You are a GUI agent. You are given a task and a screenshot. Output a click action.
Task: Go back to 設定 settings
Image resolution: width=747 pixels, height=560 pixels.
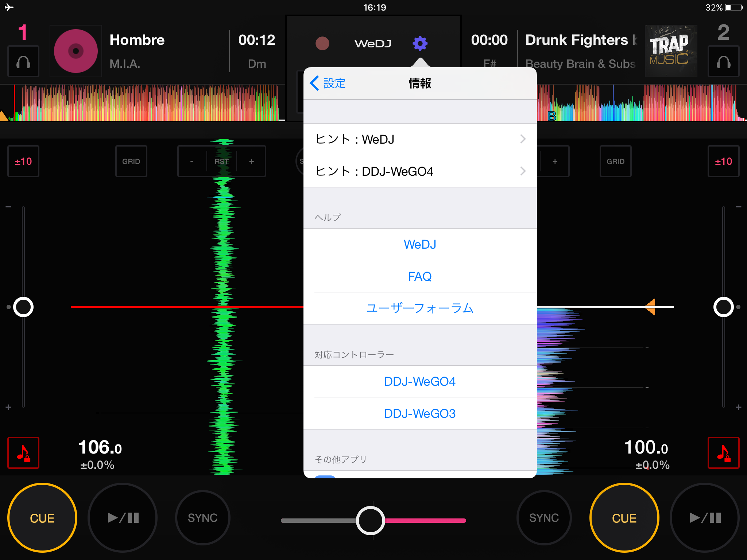coord(328,83)
